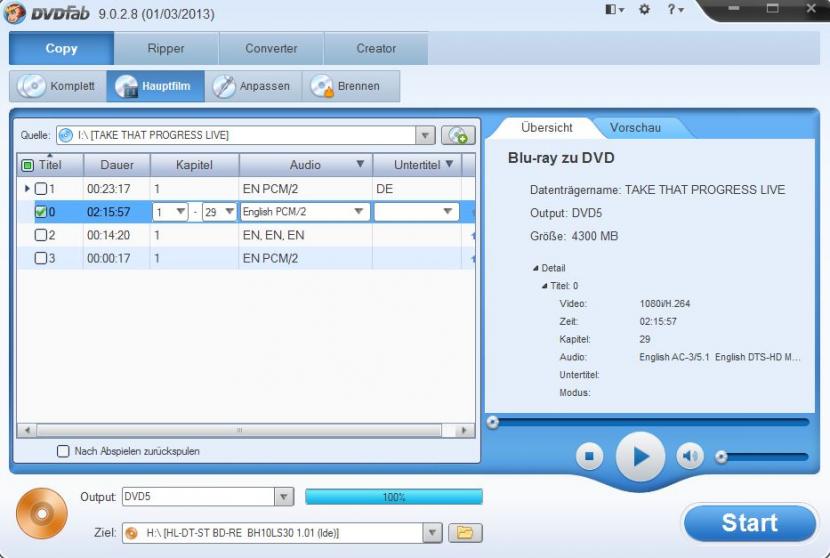Click the 100% quality progress bar
The width and height of the screenshot is (830, 558).
click(394, 497)
